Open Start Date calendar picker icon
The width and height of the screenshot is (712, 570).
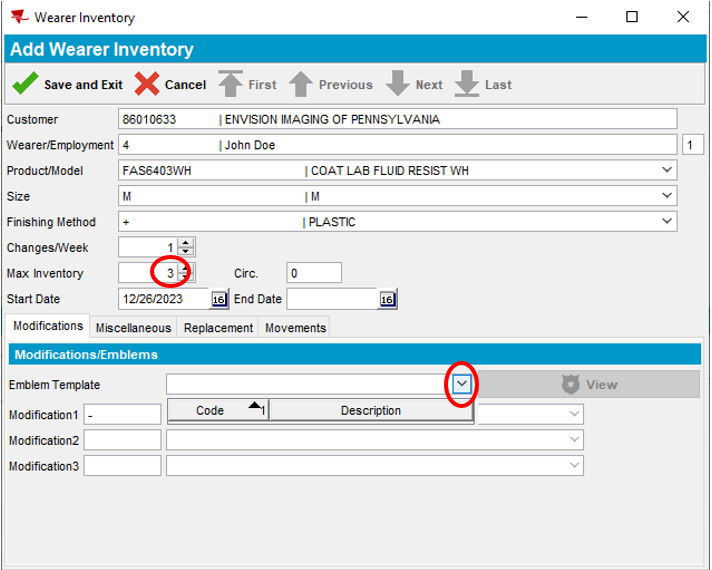coord(219,299)
